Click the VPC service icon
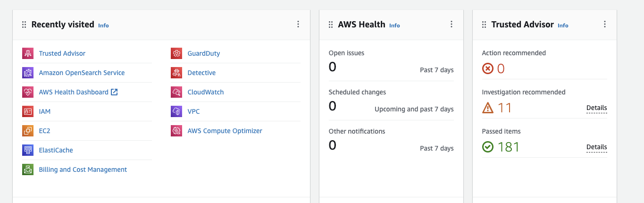 (176, 111)
